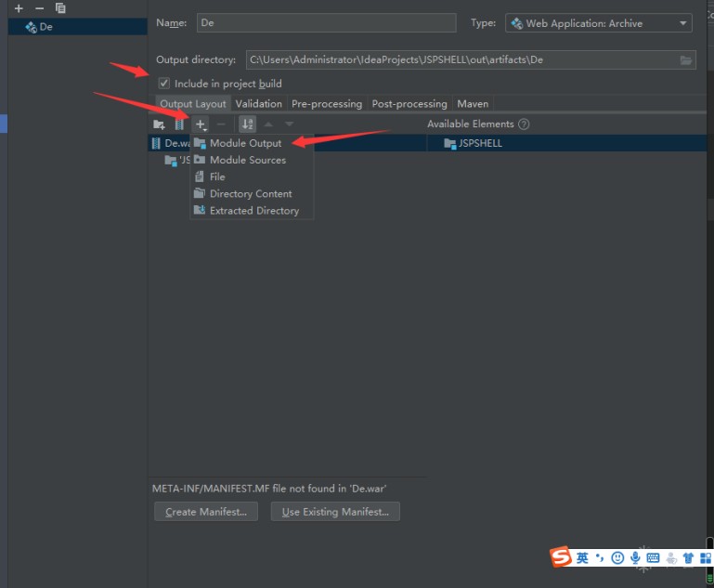Toggle Include in project build checkbox
The height and width of the screenshot is (588, 714).
point(164,84)
